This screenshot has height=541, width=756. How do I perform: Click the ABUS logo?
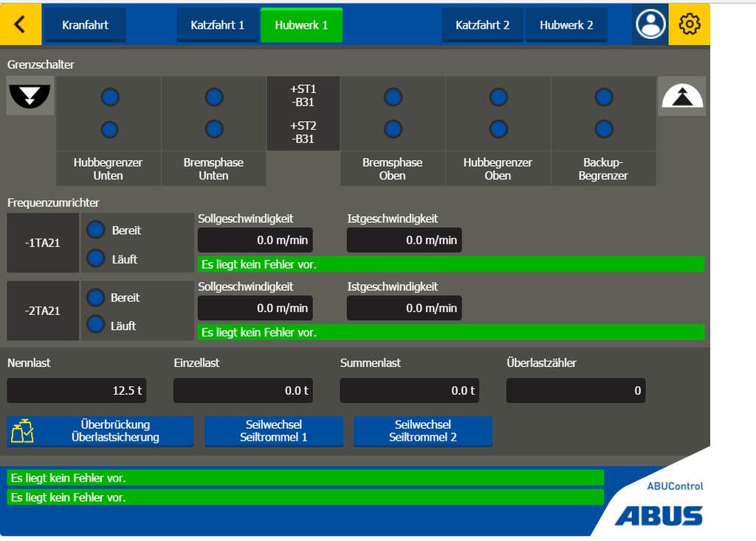659,516
